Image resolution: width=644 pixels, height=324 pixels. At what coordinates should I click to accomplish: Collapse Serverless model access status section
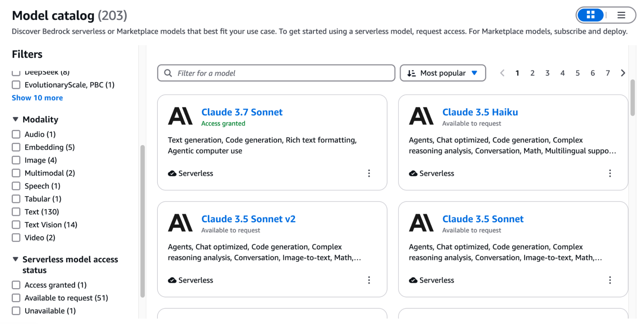[x=16, y=259]
